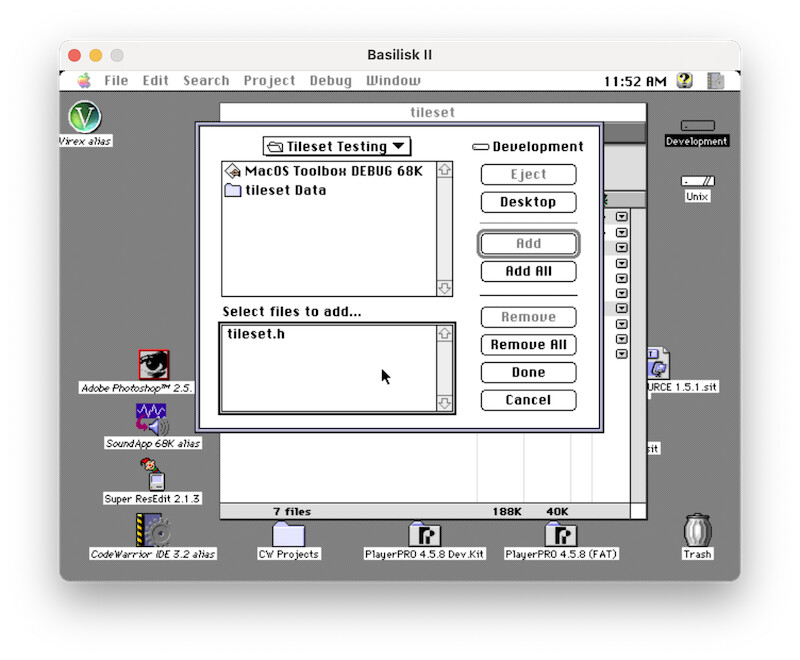Open the Apple menu
The height and width of the screenshot is (660, 800).
coord(85,81)
